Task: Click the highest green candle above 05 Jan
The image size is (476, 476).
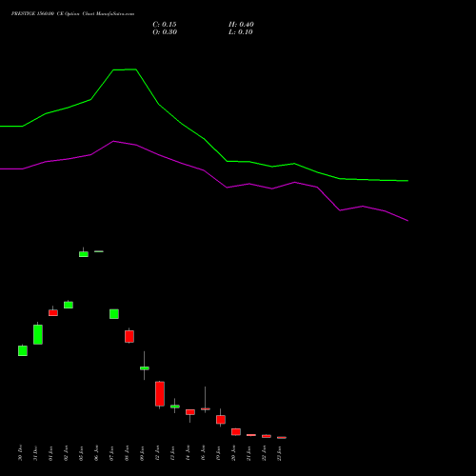Action: pyautogui.click(x=84, y=254)
